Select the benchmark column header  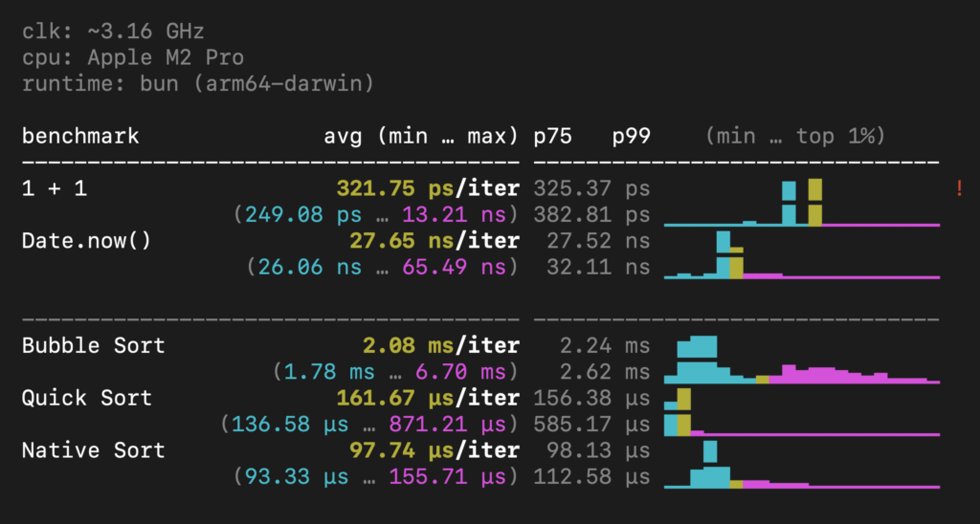[80, 136]
